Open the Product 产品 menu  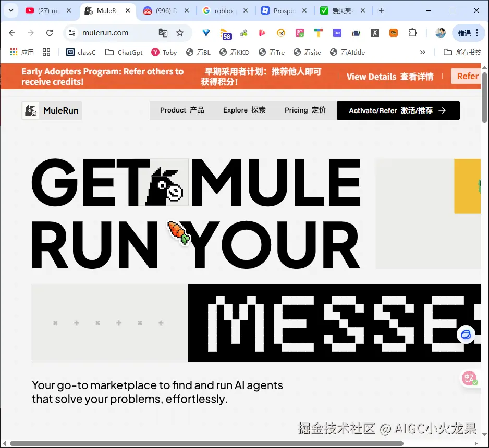pos(182,110)
